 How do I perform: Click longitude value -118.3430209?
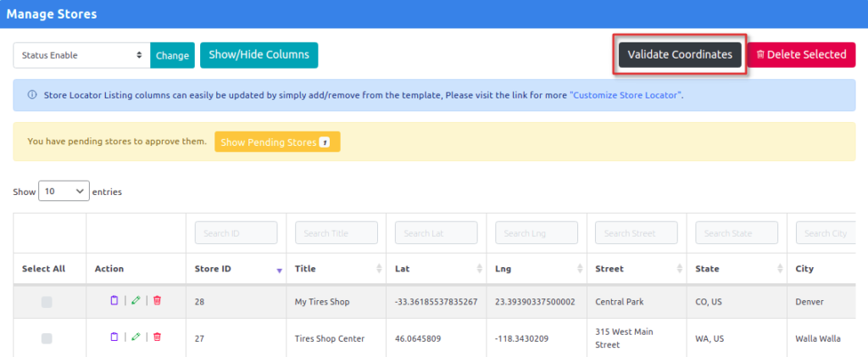coord(521,338)
